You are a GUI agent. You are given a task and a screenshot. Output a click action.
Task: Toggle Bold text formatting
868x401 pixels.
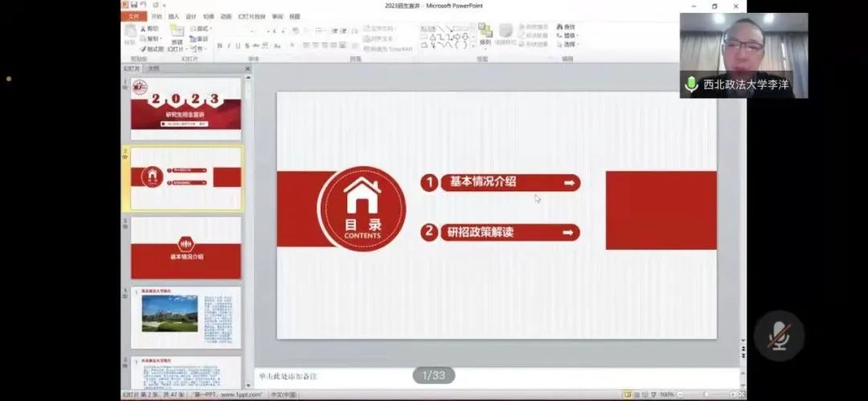pyautogui.click(x=219, y=46)
